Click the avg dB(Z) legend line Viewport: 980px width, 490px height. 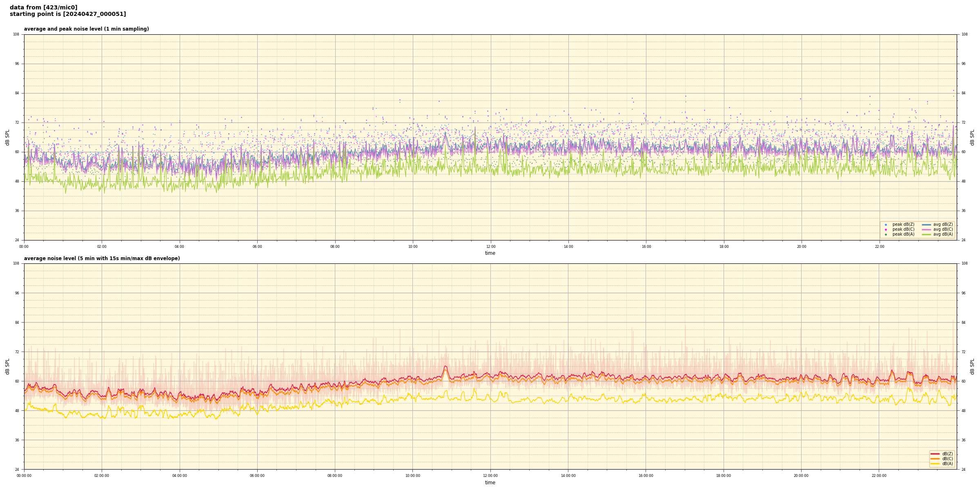click(x=927, y=225)
